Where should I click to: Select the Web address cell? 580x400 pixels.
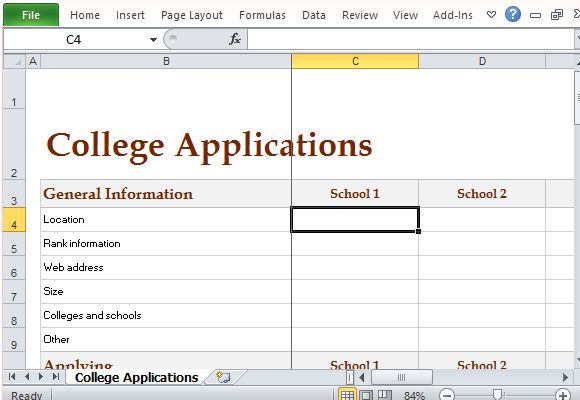point(166,268)
